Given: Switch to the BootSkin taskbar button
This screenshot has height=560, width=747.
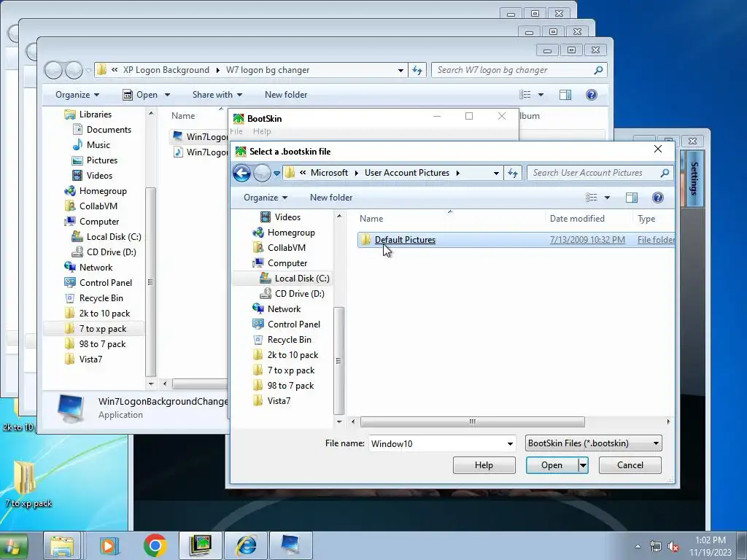Looking at the screenshot, I should point(201,545).
